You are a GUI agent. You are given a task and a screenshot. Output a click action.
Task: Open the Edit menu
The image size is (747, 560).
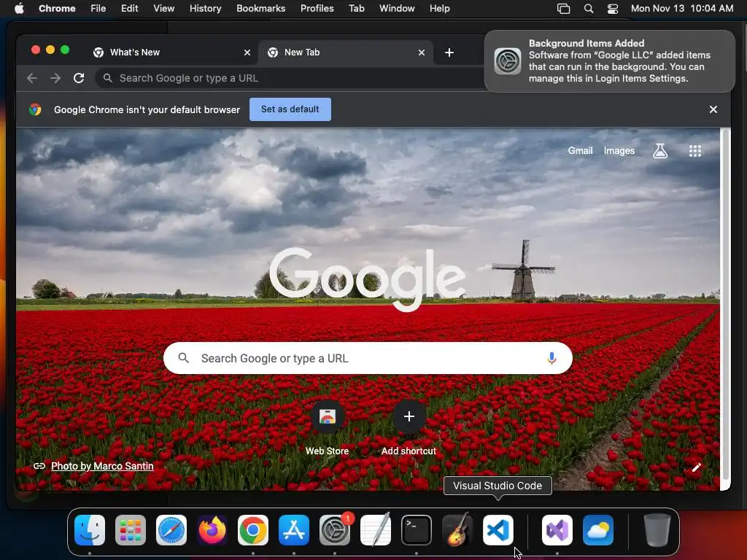coord(129,9)
